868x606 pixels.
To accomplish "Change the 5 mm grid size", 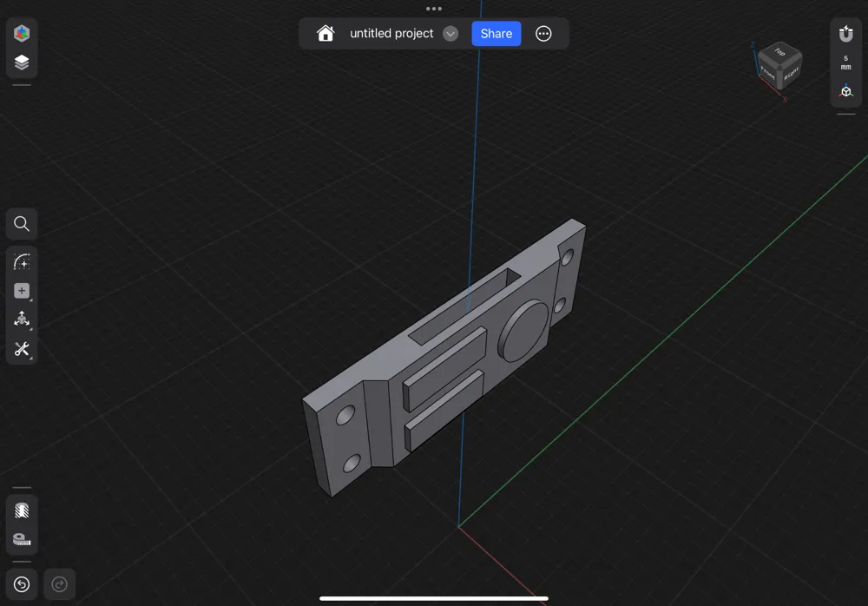I will tap(845, 63).
